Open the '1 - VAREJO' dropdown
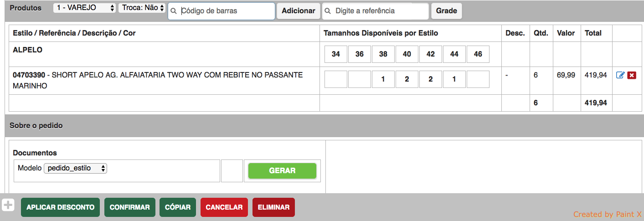 tap(85, 8)
